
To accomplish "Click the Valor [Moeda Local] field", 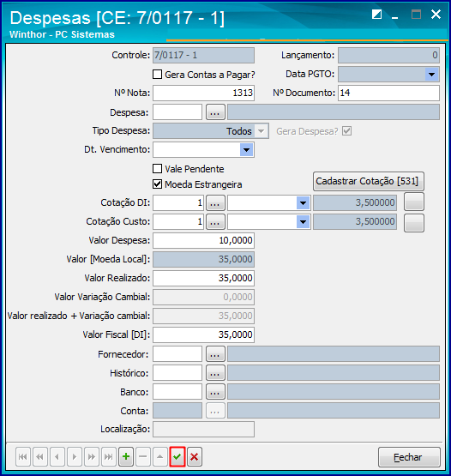I will coord(204,259).
